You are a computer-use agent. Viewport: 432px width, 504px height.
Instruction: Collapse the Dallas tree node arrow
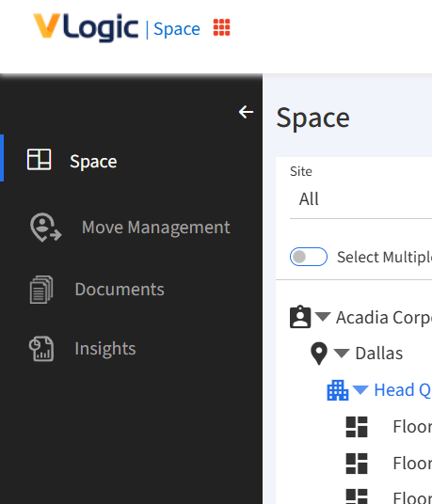342,354
